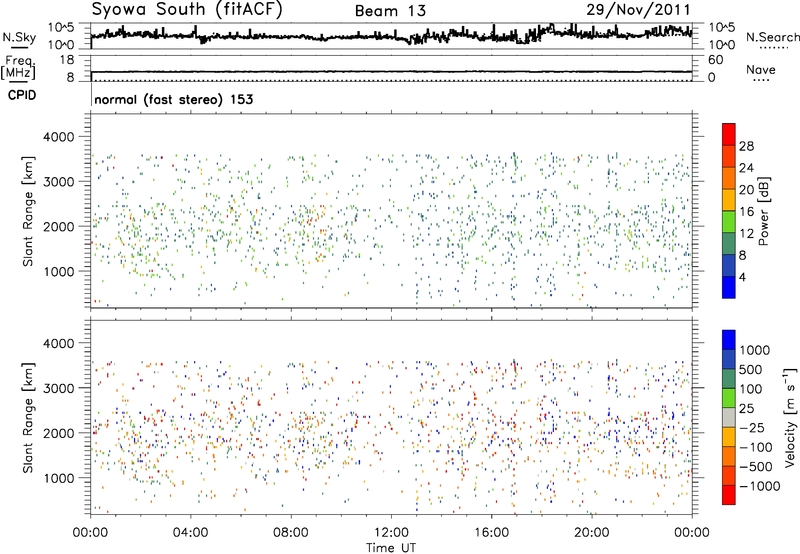
Task: Click the '12:00' time axis tick label
Action: (391, 533)
